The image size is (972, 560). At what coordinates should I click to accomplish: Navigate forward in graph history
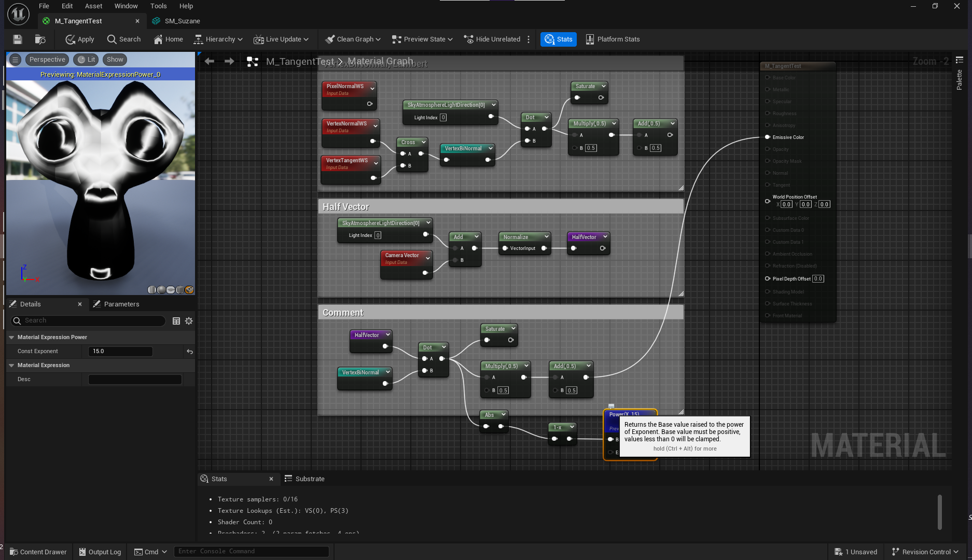pos(229,61)
